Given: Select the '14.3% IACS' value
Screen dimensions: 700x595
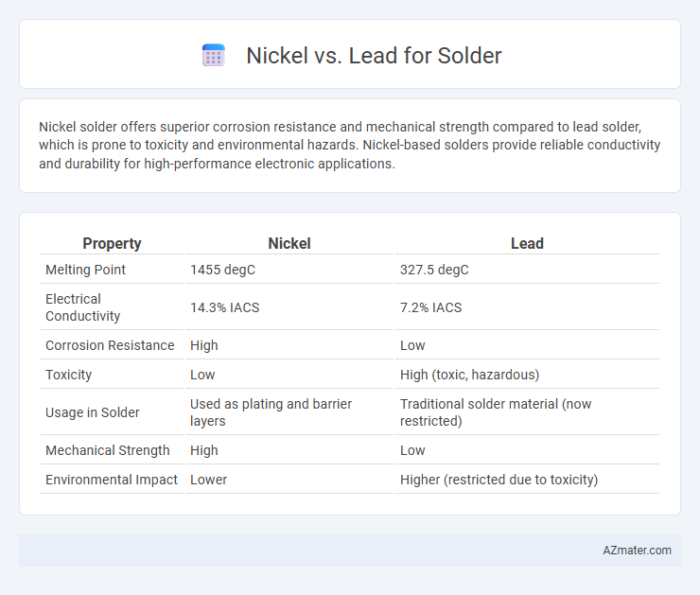Looking at the screenshot, I should click(x=224, y=307).
